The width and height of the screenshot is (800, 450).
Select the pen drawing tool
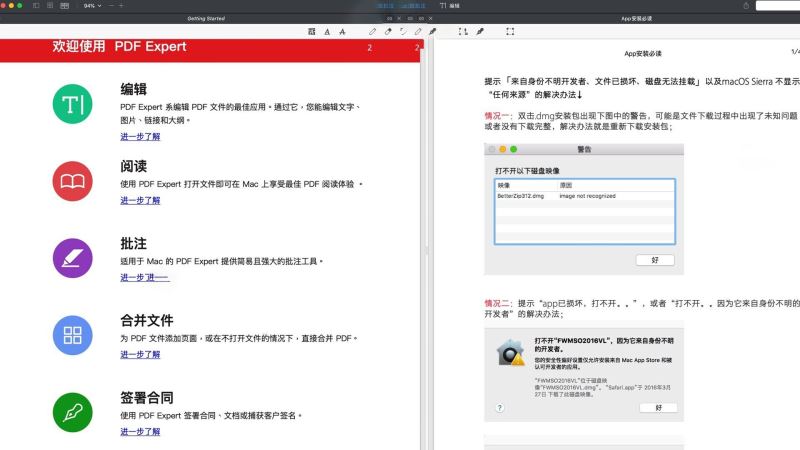[372, 32]
